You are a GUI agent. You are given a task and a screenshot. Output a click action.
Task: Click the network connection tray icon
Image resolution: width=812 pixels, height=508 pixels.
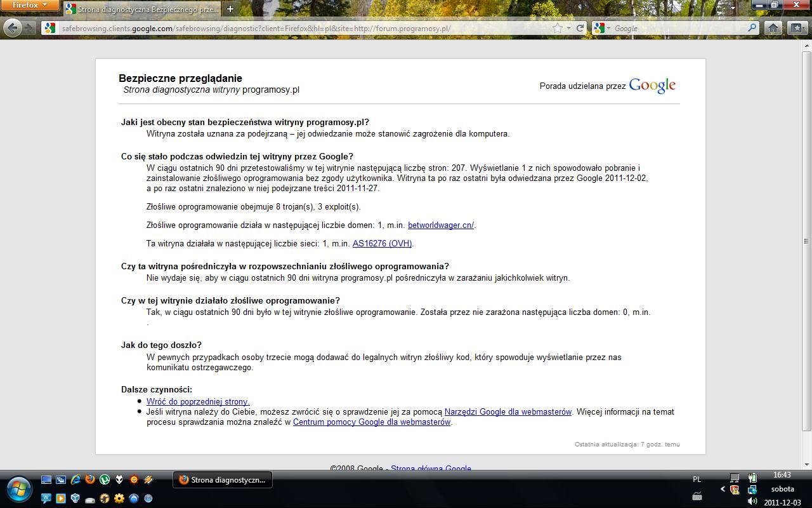pos(752,490)
